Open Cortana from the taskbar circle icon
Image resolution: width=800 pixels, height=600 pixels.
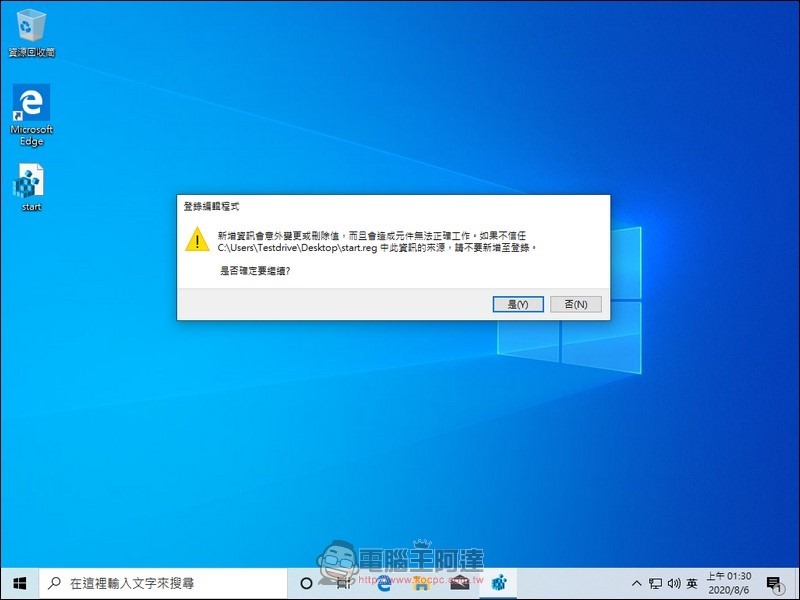[306, 583]
